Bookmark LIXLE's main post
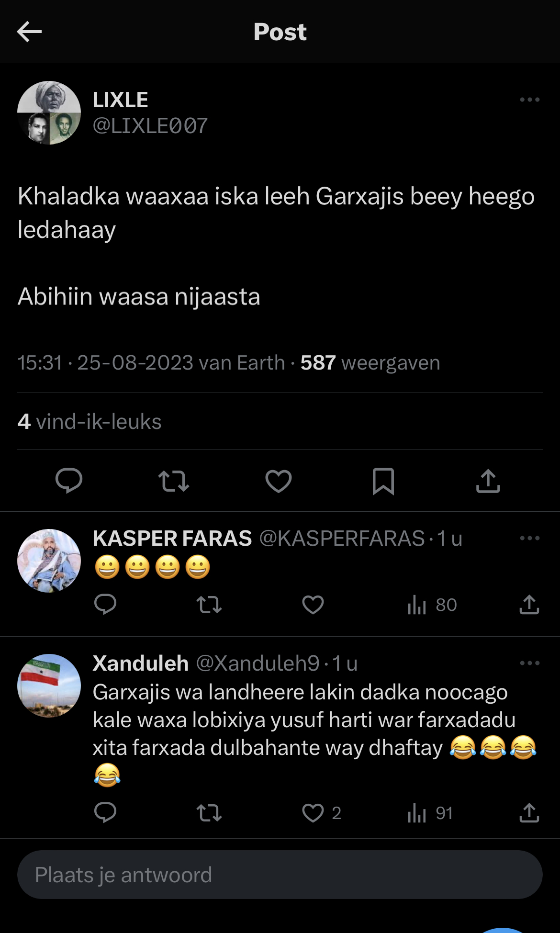This screenshot has width=560, height=933. tap(383, 481)
